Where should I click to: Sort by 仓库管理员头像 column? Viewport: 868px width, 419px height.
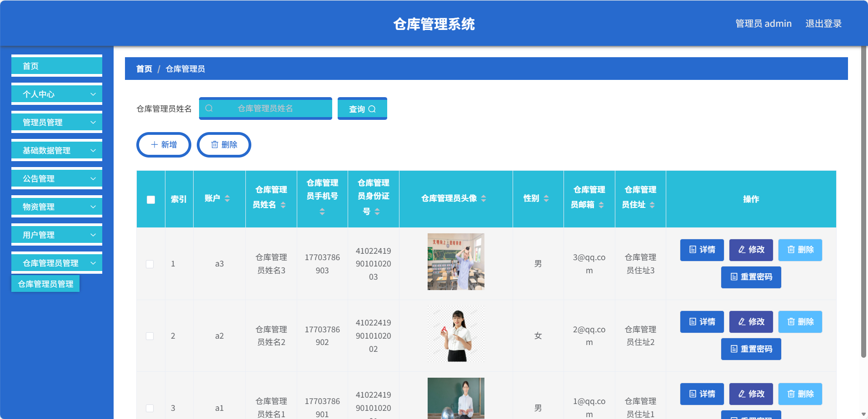pyautogui.click(x=484, y=198)
